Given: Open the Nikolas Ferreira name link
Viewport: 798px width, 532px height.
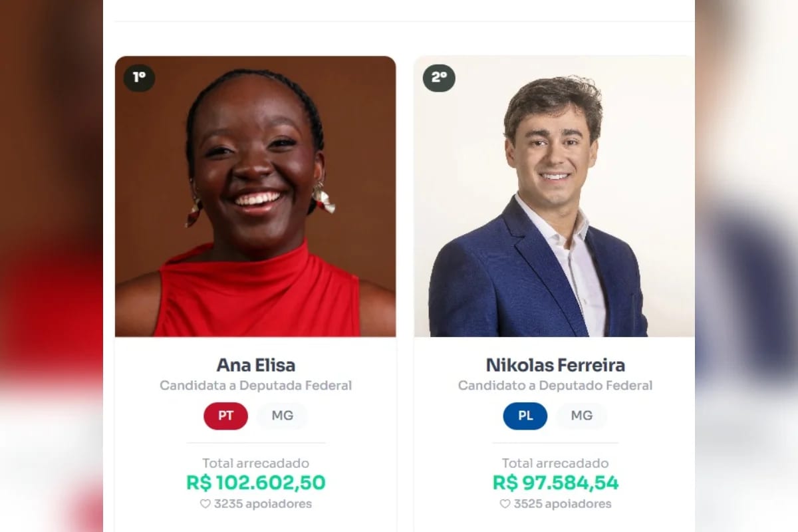Looking at the screenshot, I should click(555, 365).
